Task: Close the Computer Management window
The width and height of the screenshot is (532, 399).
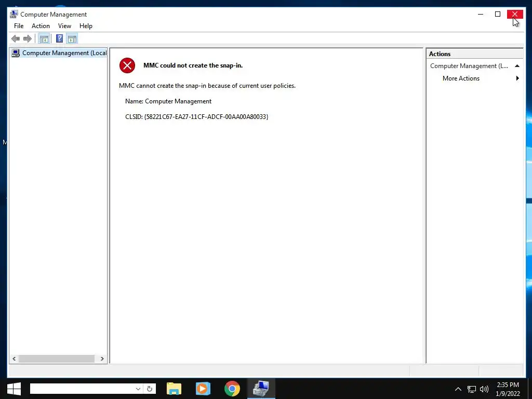Action: point(515,14)
